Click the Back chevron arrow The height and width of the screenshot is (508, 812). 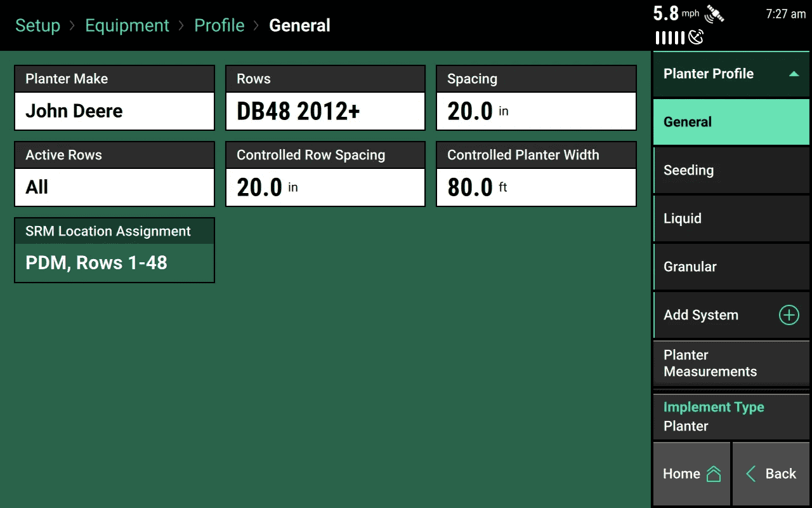[x=752, y=473]
